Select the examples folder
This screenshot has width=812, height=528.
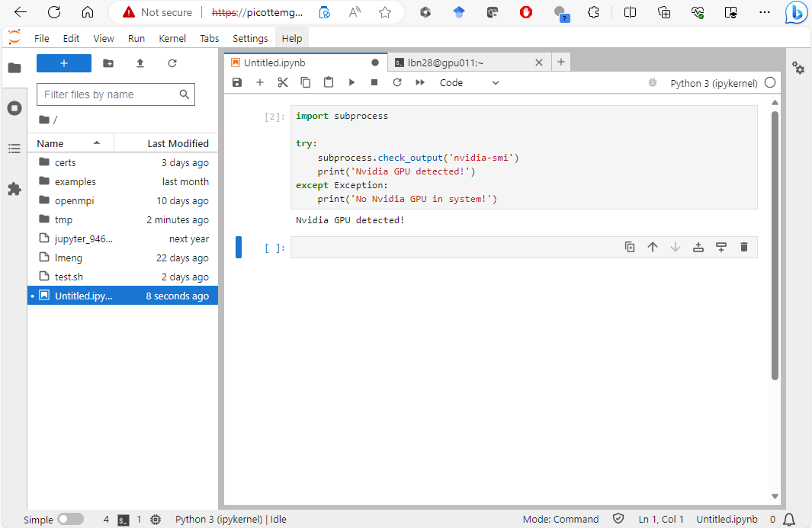[x=123, y=181]
